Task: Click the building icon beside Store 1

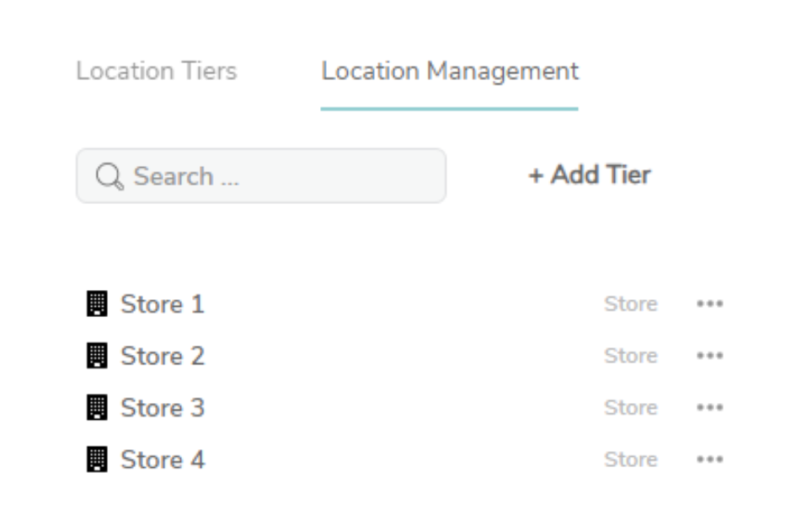Action: [x=97, y=303]
